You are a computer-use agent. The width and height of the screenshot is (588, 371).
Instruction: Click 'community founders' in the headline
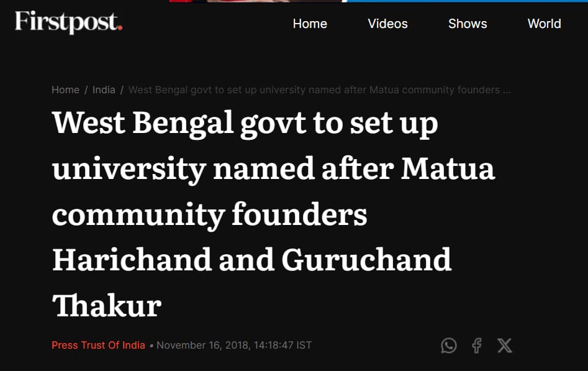pos(210,215)
